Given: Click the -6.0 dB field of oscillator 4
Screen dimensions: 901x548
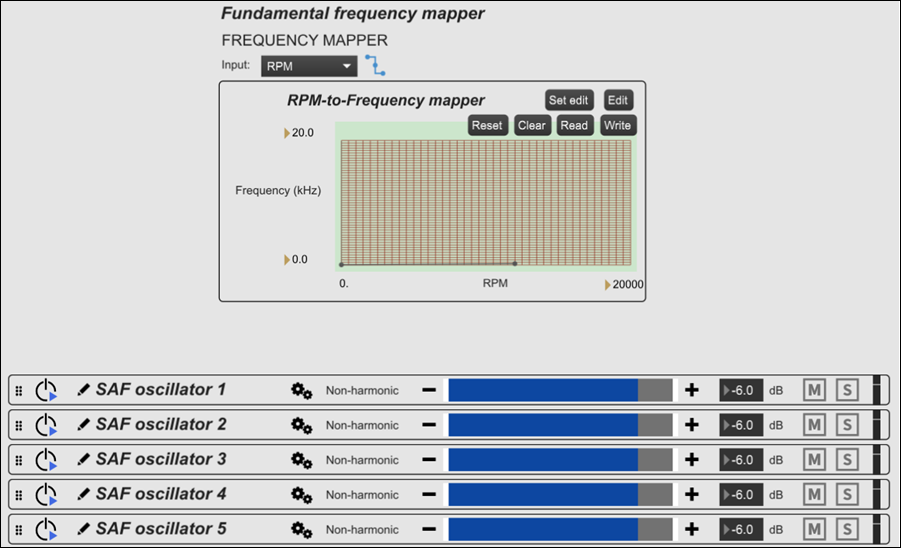Looking at the screenshot, I should point(741,495).
